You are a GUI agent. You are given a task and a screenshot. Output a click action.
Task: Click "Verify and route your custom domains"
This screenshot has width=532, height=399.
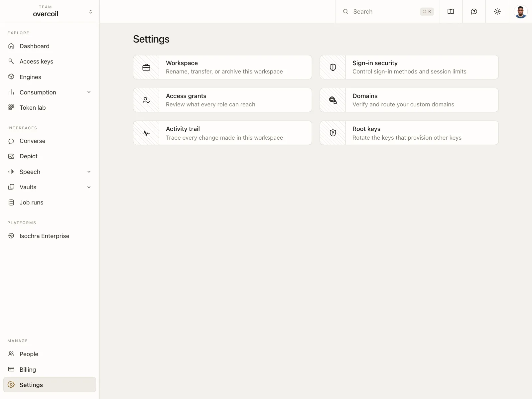403,104
